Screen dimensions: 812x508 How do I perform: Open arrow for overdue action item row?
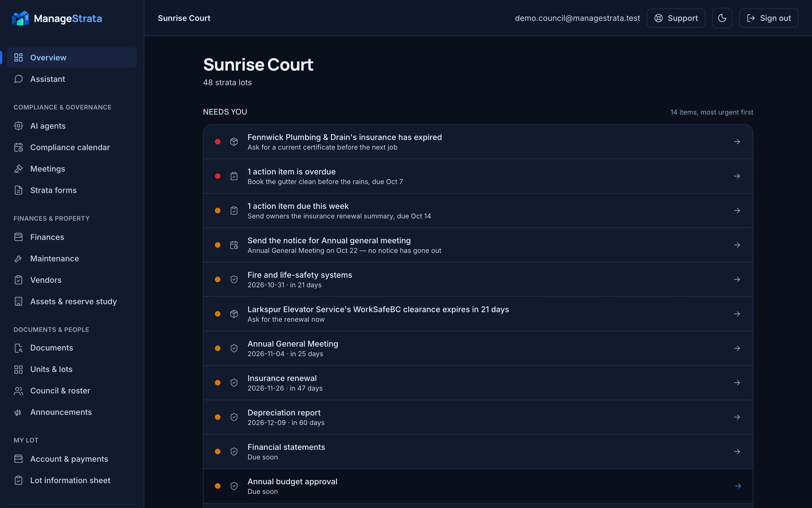[737, 176]
